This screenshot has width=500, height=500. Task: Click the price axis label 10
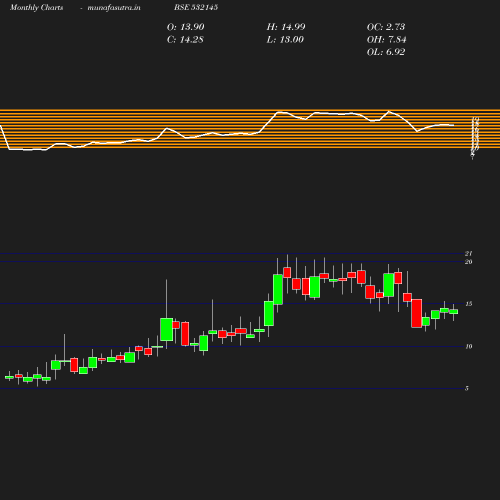coord(468,347)
